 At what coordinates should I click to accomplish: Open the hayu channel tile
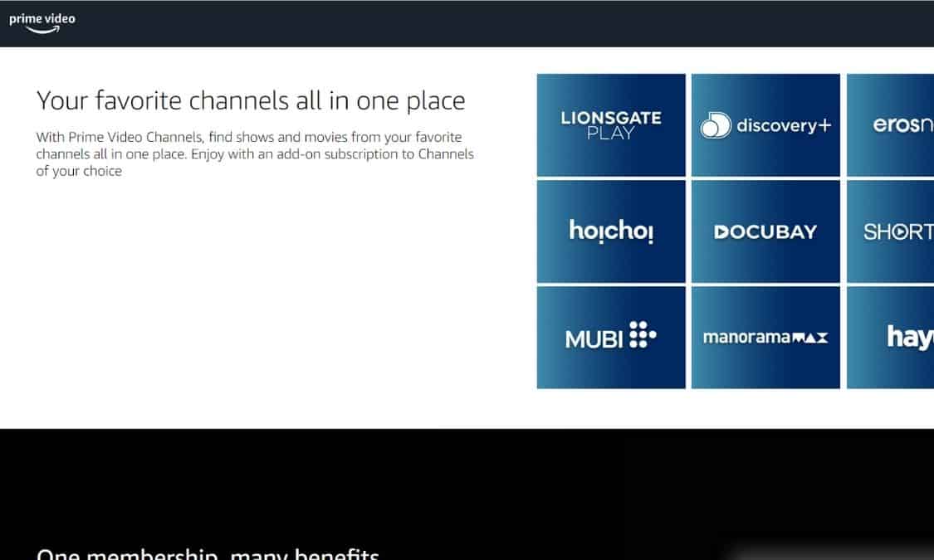(x=891, y=338)
